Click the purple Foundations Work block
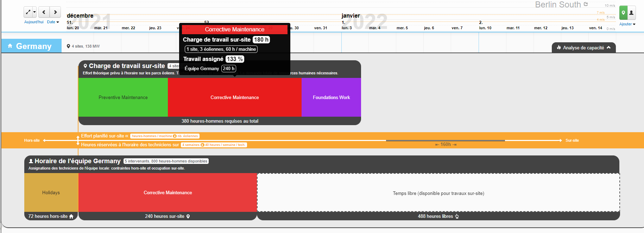 point(331,97)
